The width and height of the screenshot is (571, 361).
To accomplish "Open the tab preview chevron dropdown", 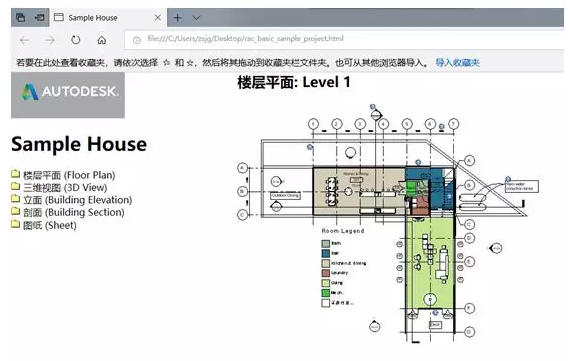I will coord(196,17).
